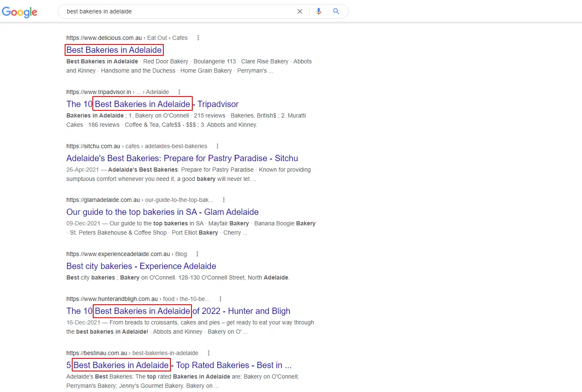Start voice search with microphone icon
The image size is (582, 392).
point(319,11)
